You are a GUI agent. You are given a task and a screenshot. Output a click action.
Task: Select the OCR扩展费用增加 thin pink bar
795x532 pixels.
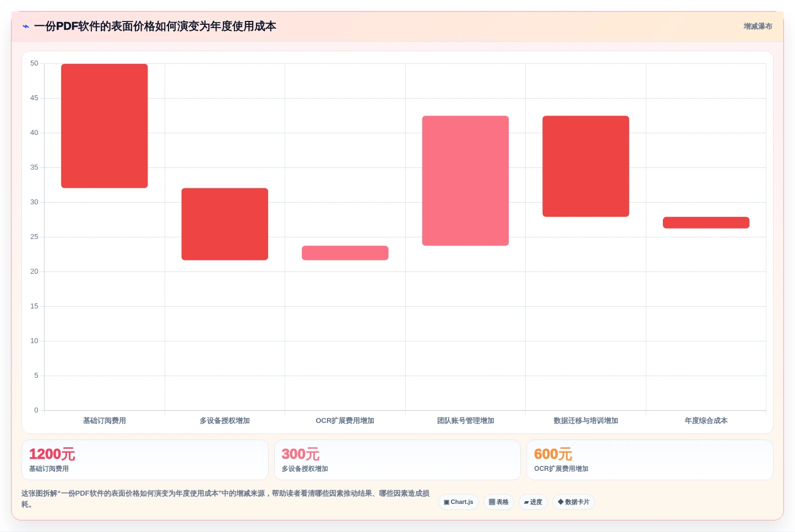345,253
